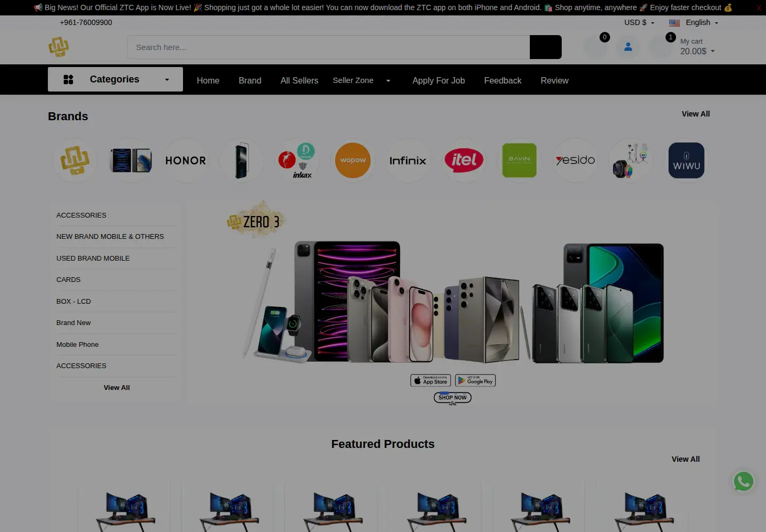
Task: Select the itel brand logo
Action: pyautogui.click(x=464, y=160)
